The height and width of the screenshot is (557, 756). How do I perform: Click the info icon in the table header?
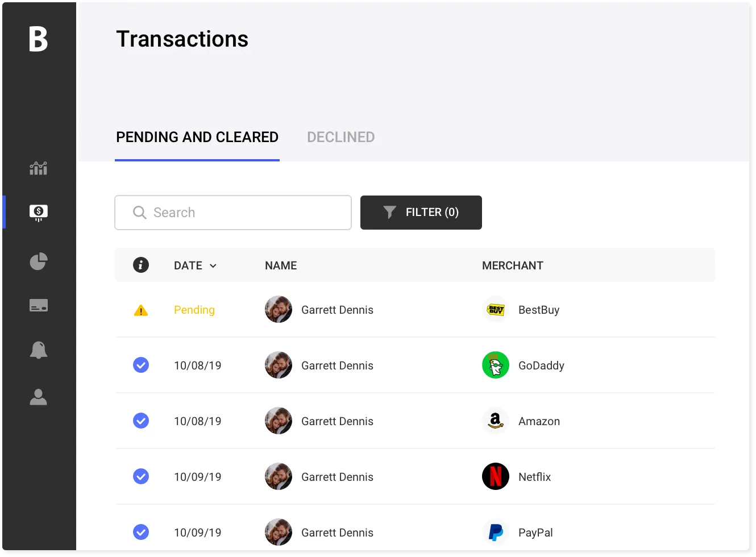pyautogui.click(x=140, y=265)
